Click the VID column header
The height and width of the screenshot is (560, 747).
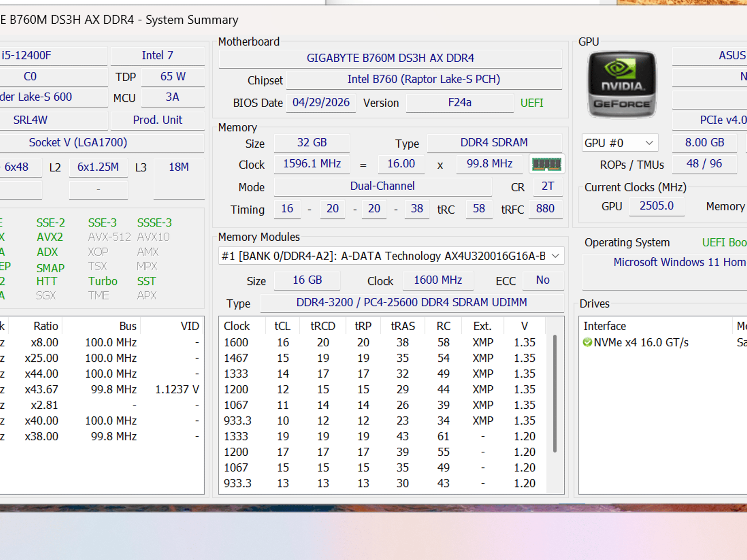coord(172,326)
